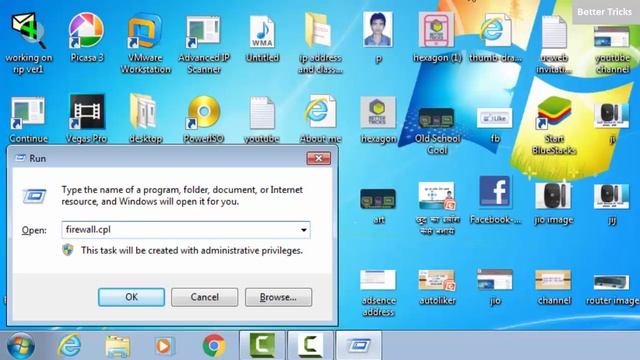This screenshot has height=360, width=640.
Task: Select the Picasa 3 desktop shortcut
Action: tap(87, 38)
